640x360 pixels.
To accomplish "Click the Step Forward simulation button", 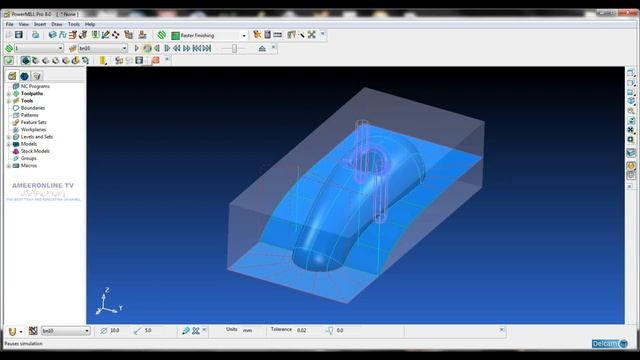I will click(167, 48).
